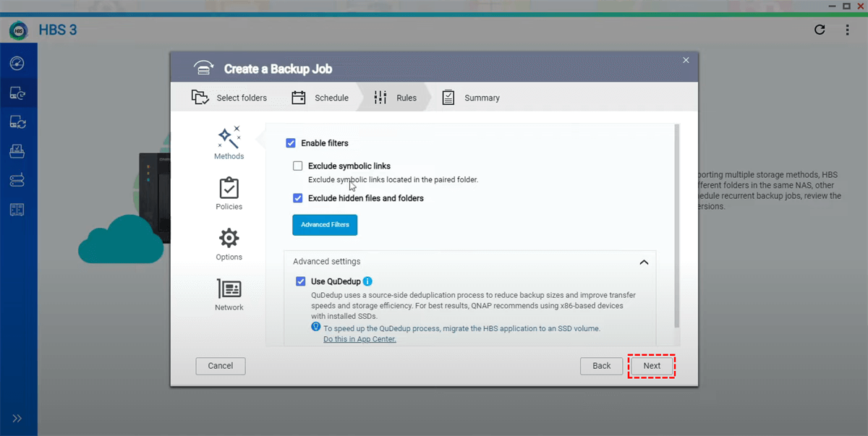Click the HBS 3 logo icon
Image resolution: width=868 pixels, height=436 pixels.
coord(18,30)
